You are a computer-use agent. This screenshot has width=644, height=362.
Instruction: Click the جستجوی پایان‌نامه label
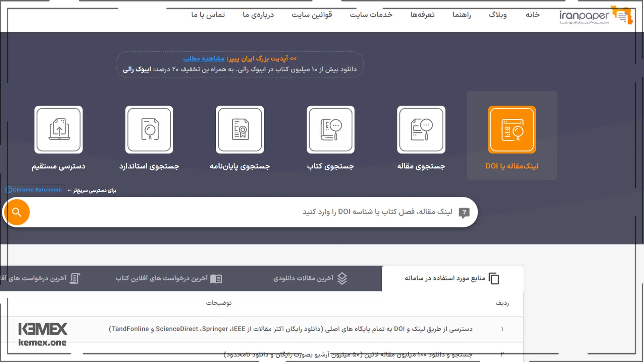[x=240, y=166]
